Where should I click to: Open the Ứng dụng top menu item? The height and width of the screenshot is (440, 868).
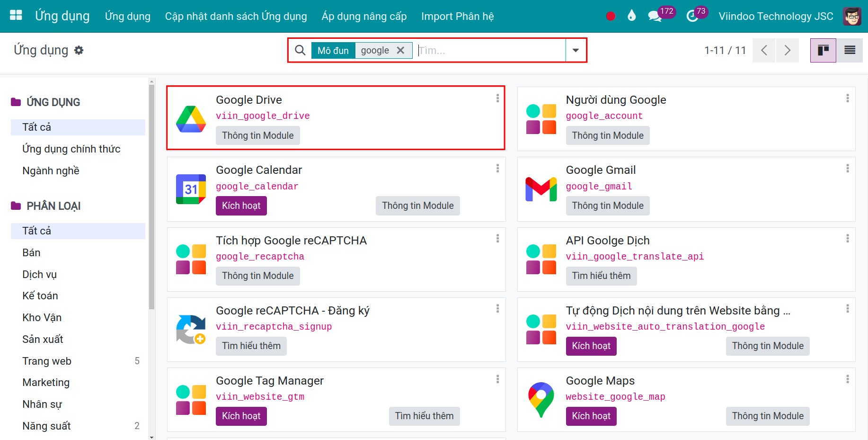point(127,16)
